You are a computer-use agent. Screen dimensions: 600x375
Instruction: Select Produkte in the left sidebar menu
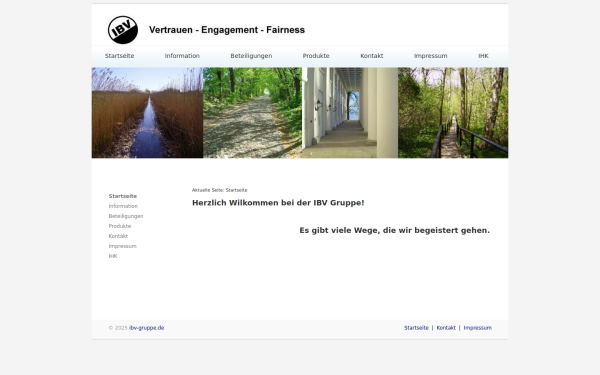119,226
